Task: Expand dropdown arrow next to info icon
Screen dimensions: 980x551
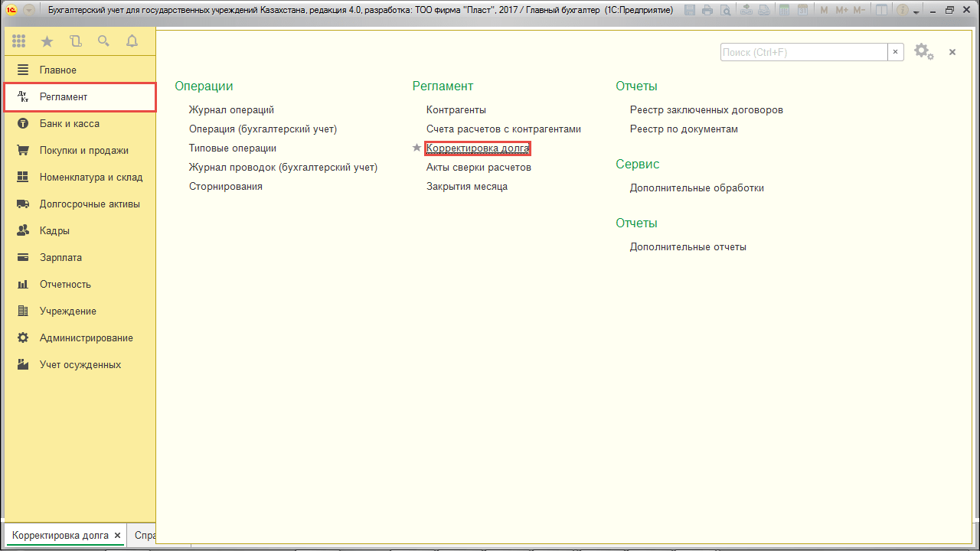Action: pos(916,11)
